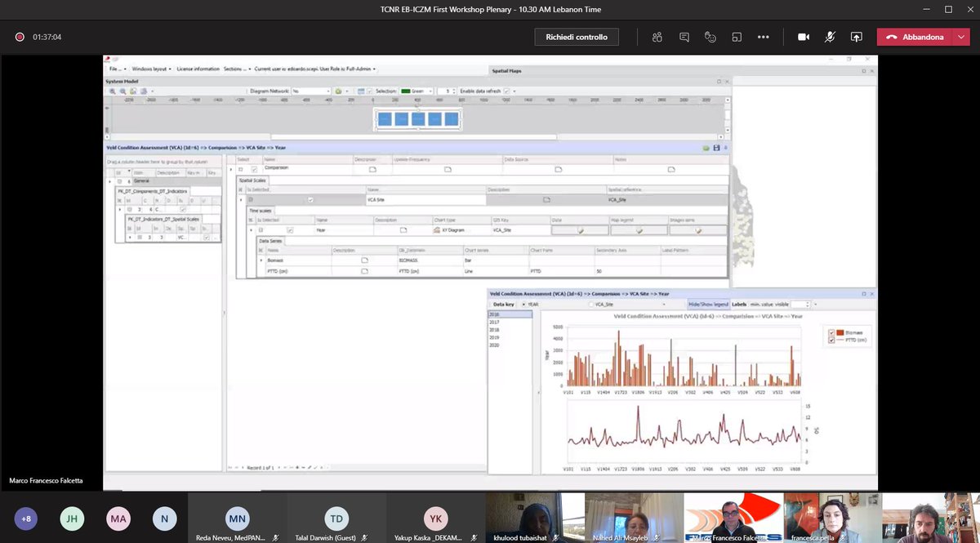The image size is (980, 543).
Task: Toggle the Biomass legend checkbox
Action: click(x=832, y=332)
